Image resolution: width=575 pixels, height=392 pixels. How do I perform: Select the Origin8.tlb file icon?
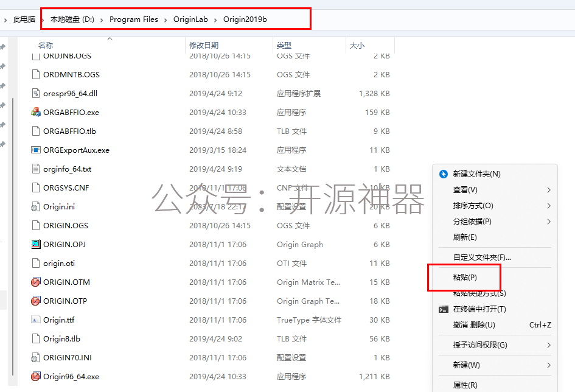[x=35, y=339]
